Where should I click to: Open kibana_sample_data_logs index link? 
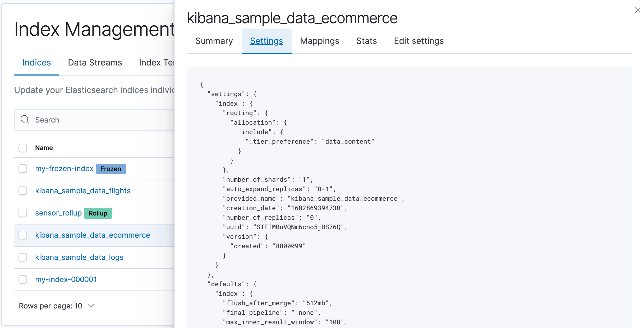79,257
